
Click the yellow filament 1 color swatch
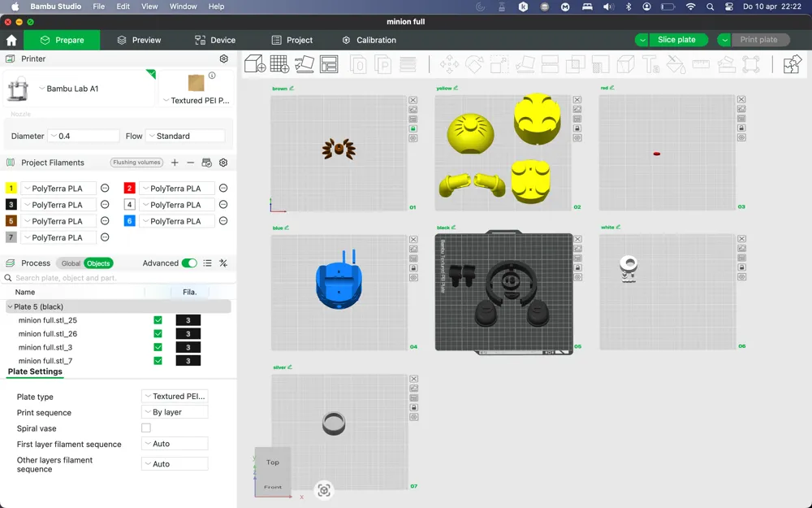click(11, 189)
